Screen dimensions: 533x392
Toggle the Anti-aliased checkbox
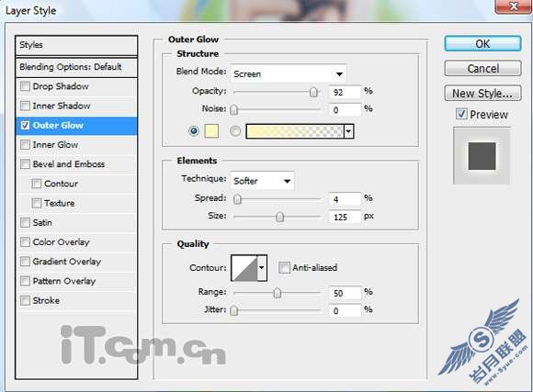(284, 268)
